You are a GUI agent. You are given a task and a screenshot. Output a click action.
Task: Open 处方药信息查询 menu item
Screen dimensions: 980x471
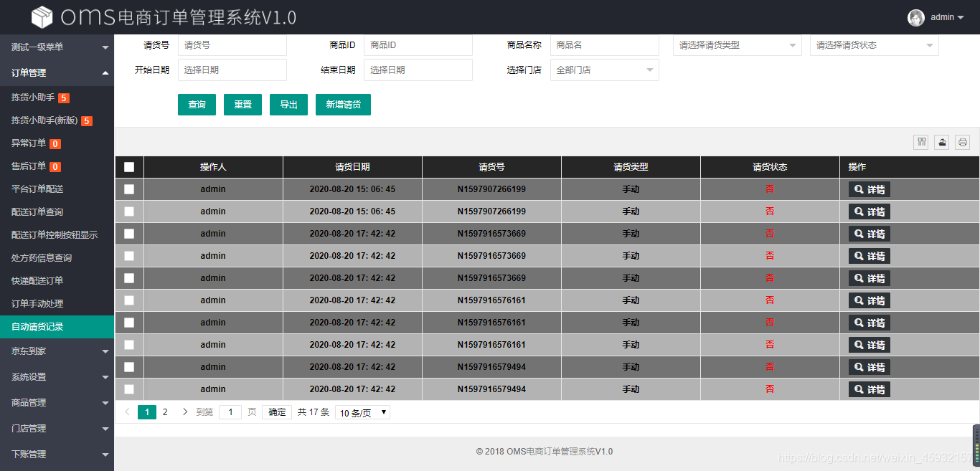(x=57, y=258)
